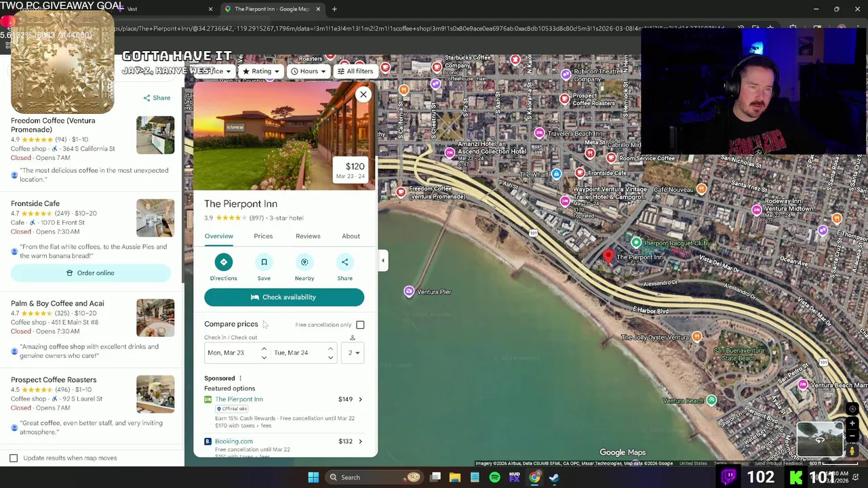Show your location on map

852,409
